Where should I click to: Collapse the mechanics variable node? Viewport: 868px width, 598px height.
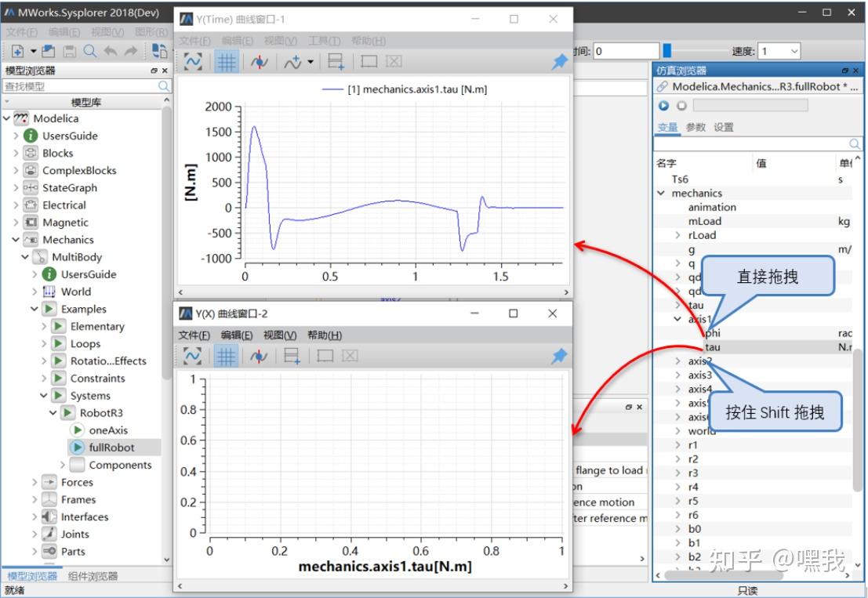point(661,193)
